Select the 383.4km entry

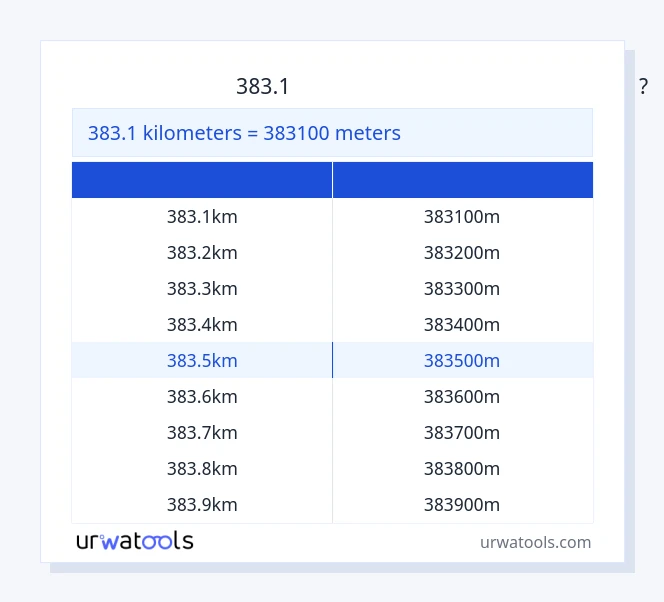[202, 325]
